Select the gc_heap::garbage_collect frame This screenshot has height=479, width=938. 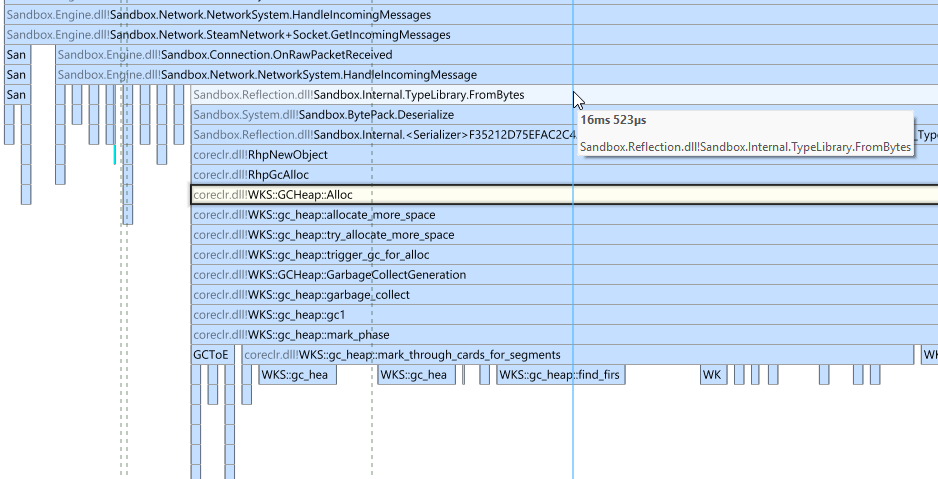tap(564, 295)
